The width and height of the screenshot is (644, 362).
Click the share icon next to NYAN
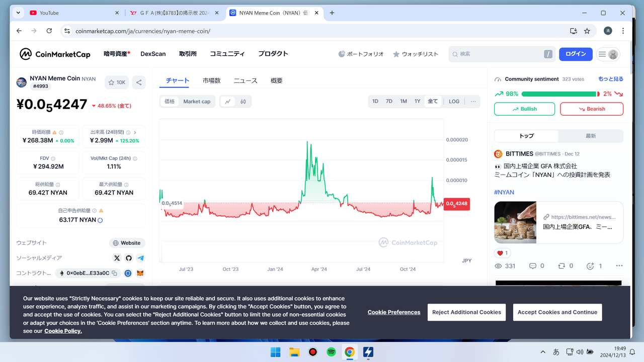click(x=139, y=82)
